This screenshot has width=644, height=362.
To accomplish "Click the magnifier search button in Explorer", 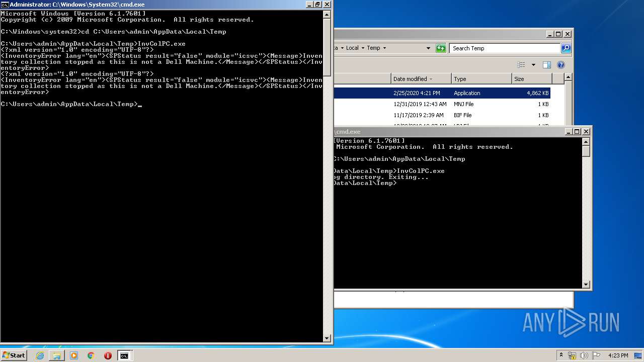I will point(566,48).
